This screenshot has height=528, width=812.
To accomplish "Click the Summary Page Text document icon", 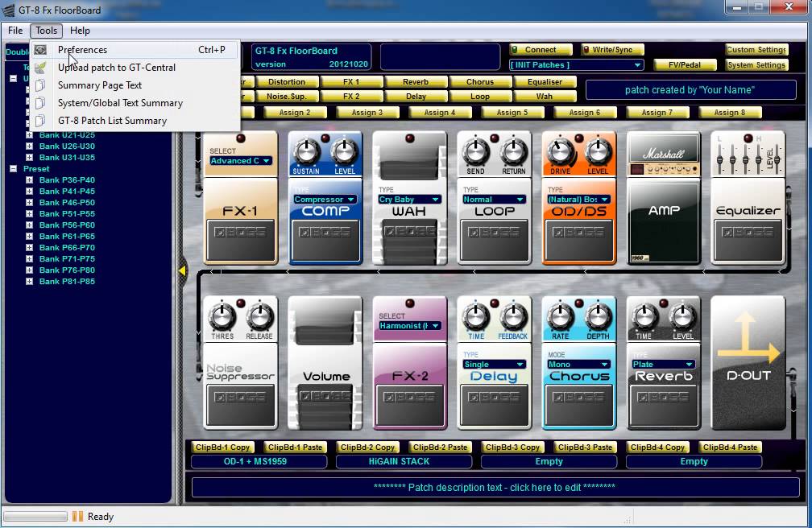I will (x=40, y=85).
